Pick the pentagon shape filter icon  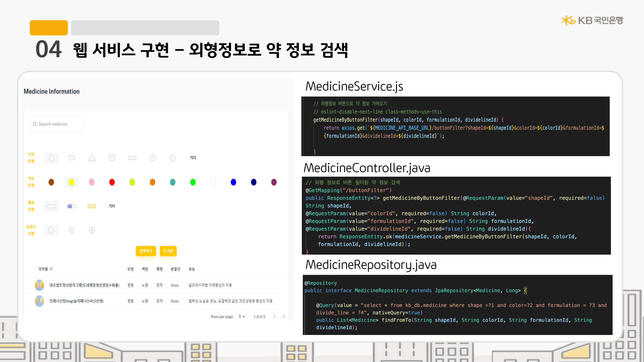153,158
